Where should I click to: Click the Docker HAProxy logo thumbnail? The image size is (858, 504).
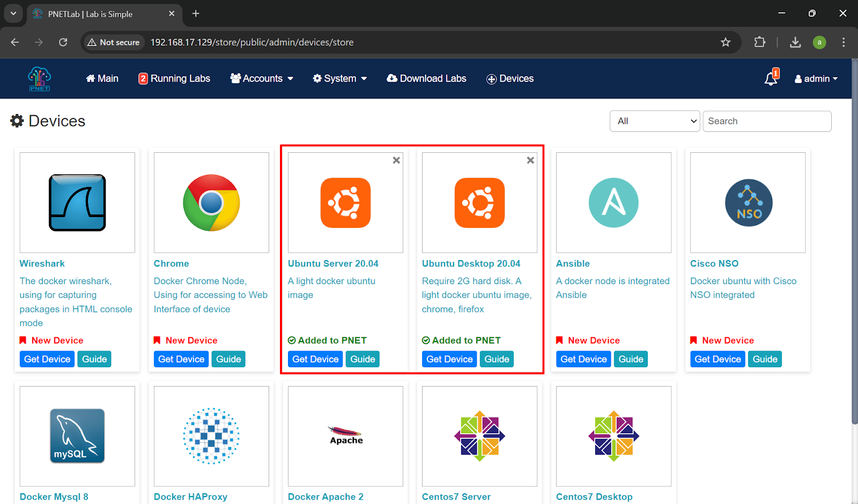[x=211, y=436]
